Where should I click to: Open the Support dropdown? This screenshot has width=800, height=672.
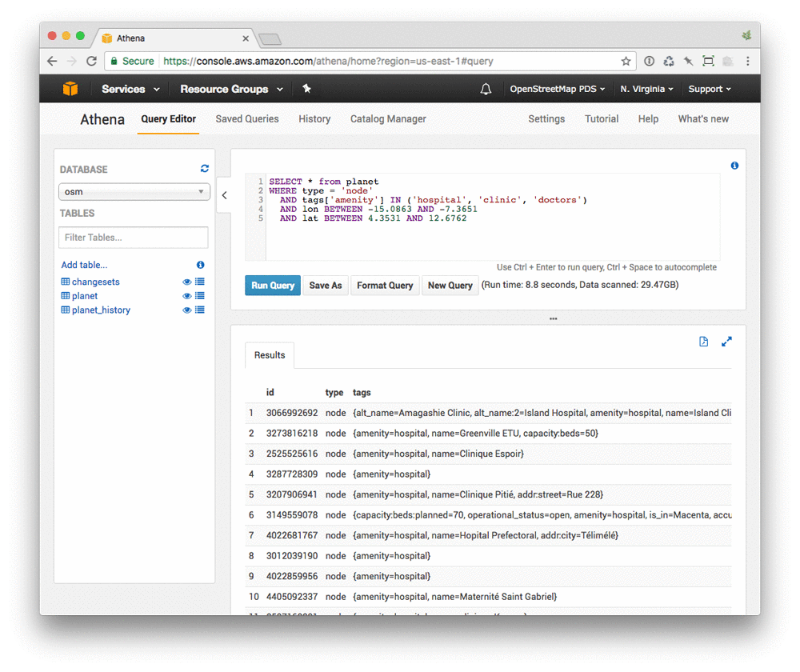click(709, 89)
